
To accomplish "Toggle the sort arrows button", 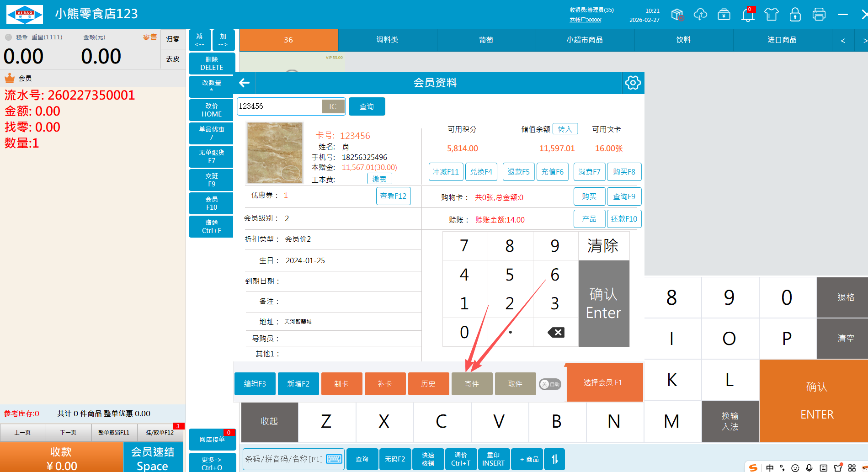I will pos(554,459).
